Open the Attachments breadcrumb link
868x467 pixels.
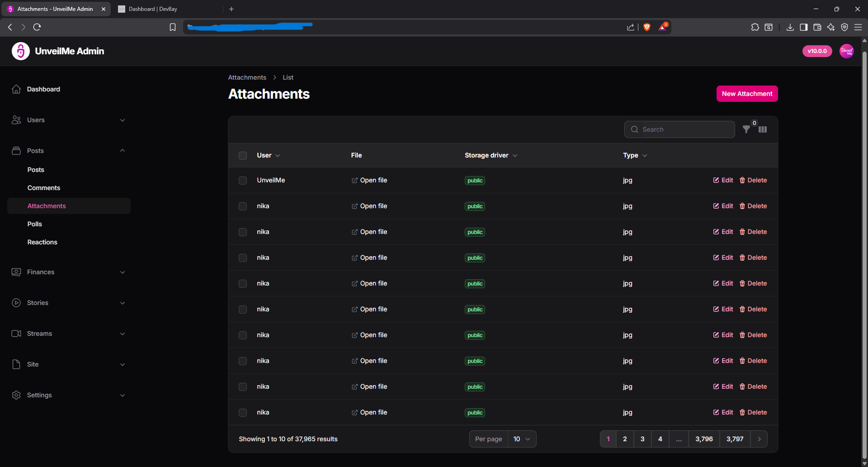coord(247,77)
